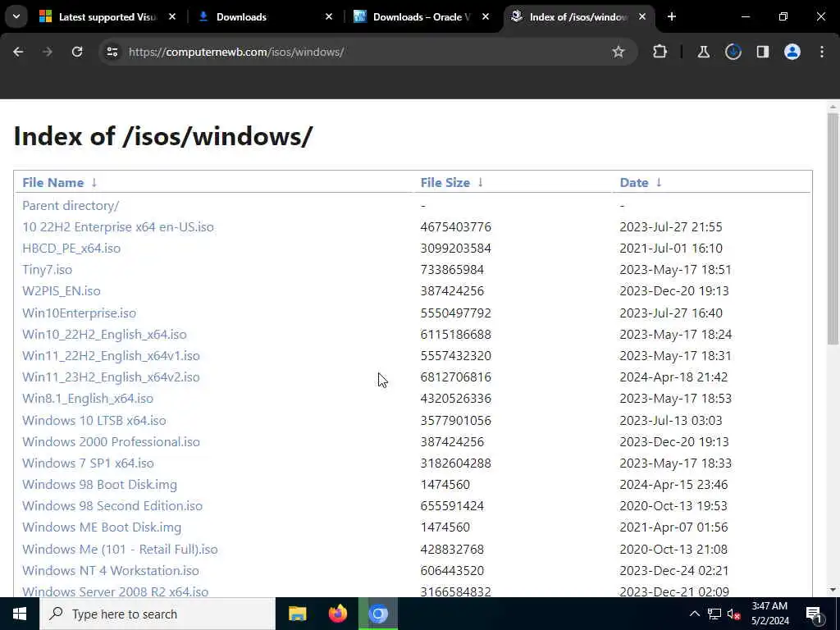Open the Extensions puzzle icon
The image size is (840, 630).
click(660, 52)
